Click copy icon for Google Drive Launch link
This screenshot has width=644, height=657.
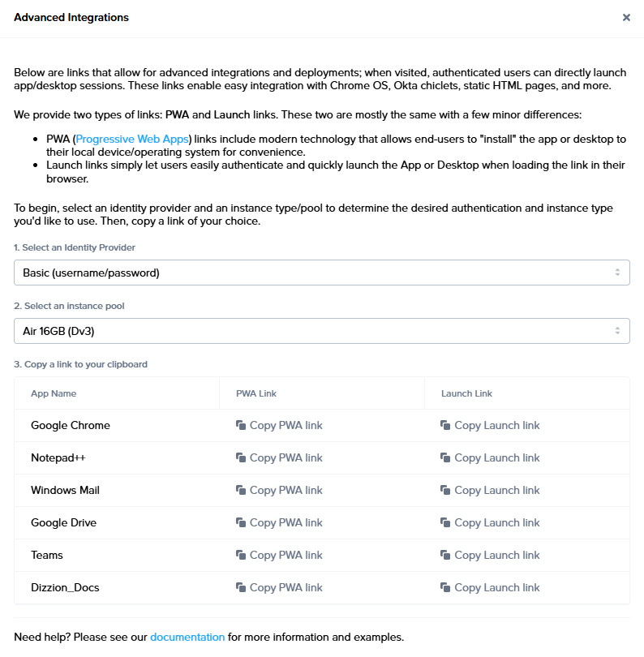tap(445, 522)
